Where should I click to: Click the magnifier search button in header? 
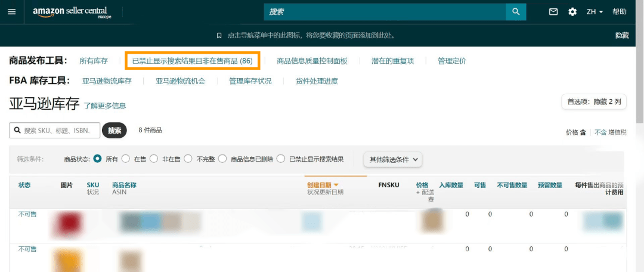[515, 12]
